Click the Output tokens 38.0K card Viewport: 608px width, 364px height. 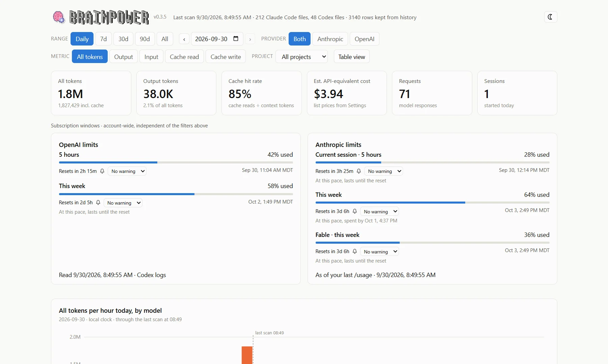tap(176, 93)
